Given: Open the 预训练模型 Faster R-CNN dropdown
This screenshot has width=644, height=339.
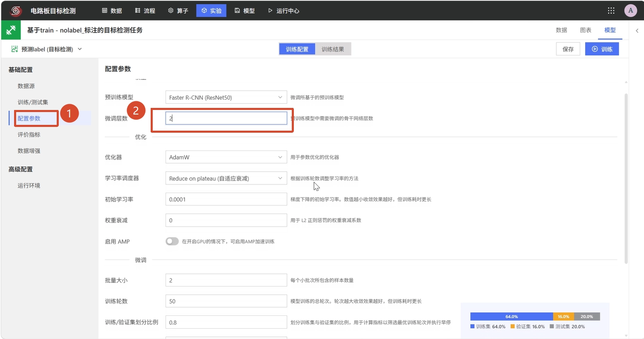Looking at the screenshot, I should [x=226, y=98].
